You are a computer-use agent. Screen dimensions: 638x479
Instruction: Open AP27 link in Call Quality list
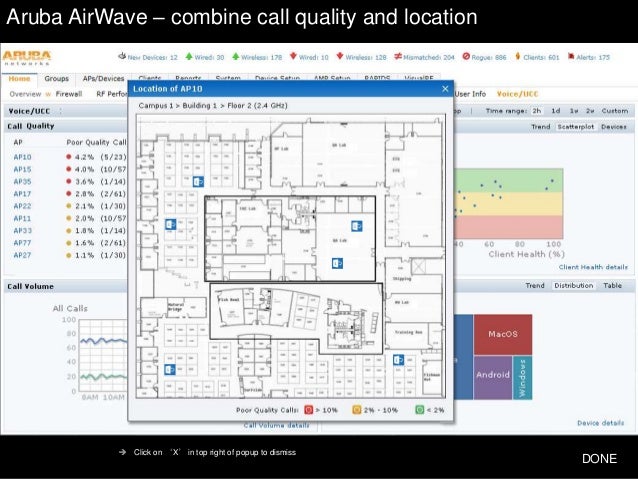click(x=22, y=255)
